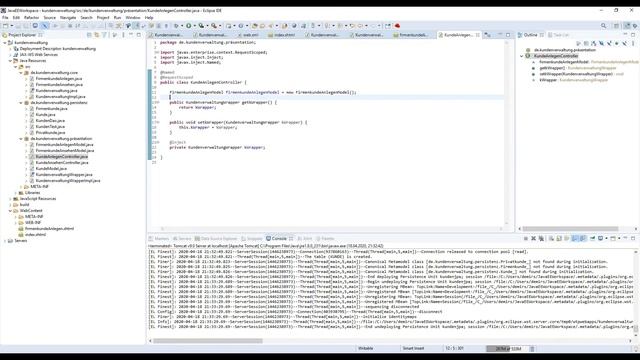Screen dimensions: 640x360
Task: Open the Navigate menu
Action: pyautogui.click(x=68, y=18)
